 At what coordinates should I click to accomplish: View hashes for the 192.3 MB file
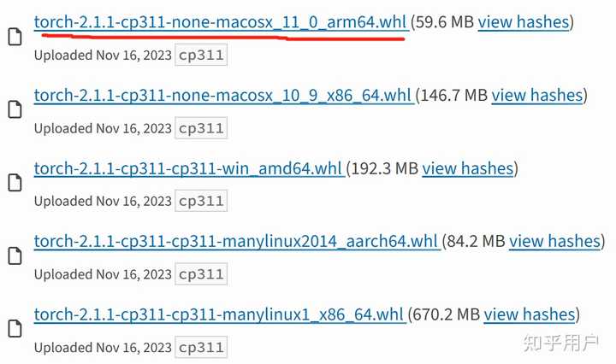[468, 168]
